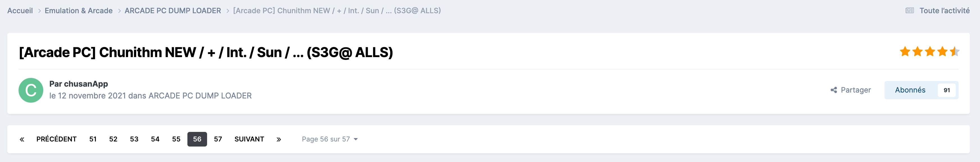Screen dimensions: 980x162
Task: Rate topic with the first star
Action: coord(905,52)
